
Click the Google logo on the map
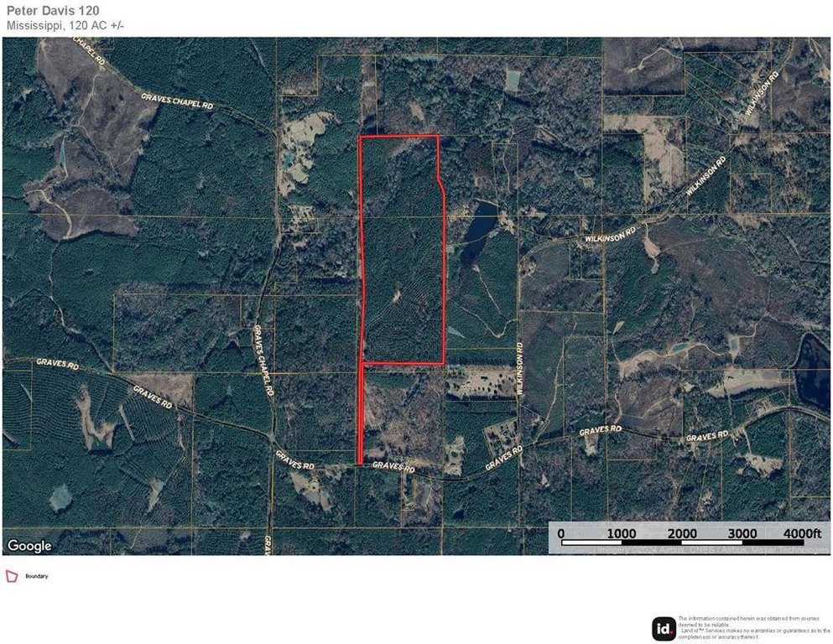29,546
